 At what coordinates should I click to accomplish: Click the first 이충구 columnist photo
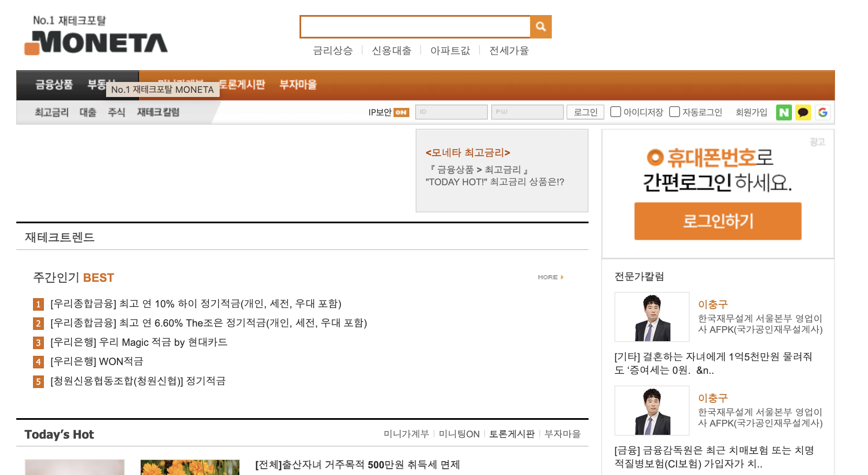[x=652, y=317]
